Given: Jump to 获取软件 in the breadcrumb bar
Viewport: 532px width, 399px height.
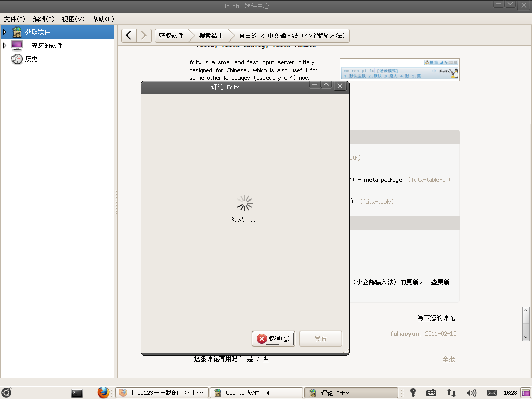Looking at the screenshot, I should pyautogui.click(x=171, y=36).
